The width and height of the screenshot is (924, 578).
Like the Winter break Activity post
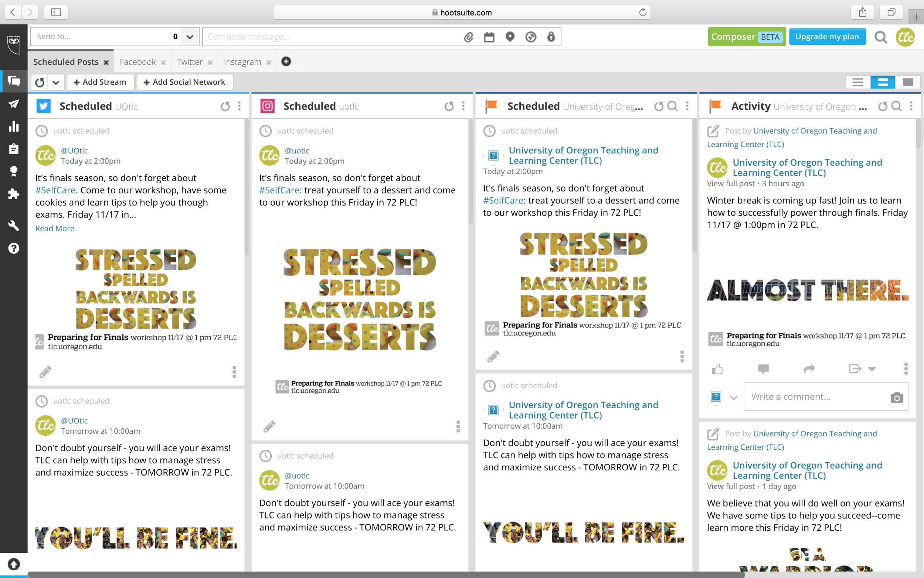point(717,369)
